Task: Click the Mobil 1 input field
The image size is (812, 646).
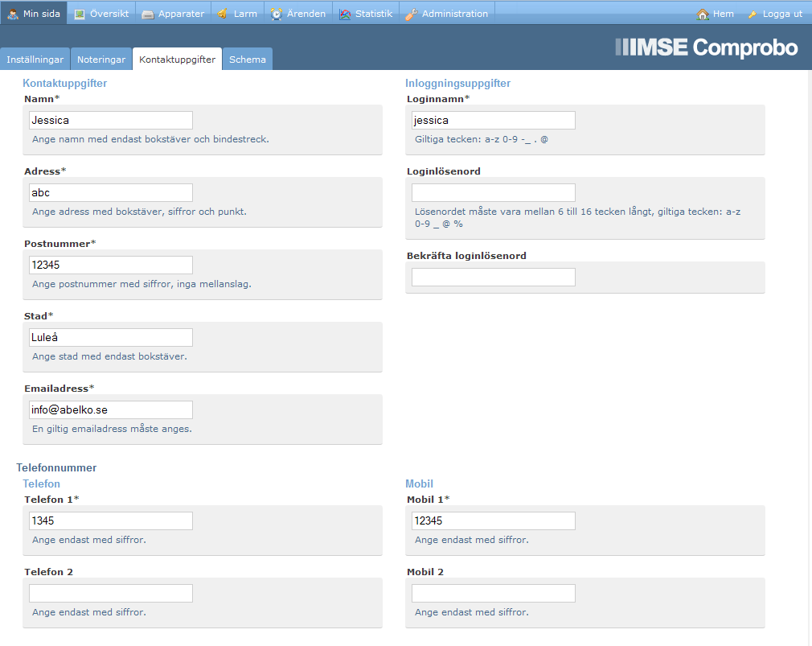Action: point(494,521)
